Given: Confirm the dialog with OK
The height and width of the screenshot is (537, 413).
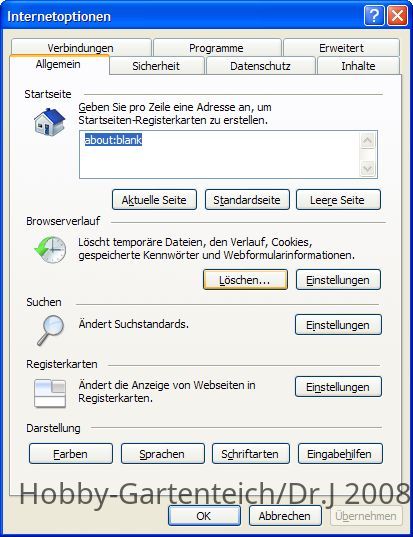Looking at the screenshot, I should 204,516.
